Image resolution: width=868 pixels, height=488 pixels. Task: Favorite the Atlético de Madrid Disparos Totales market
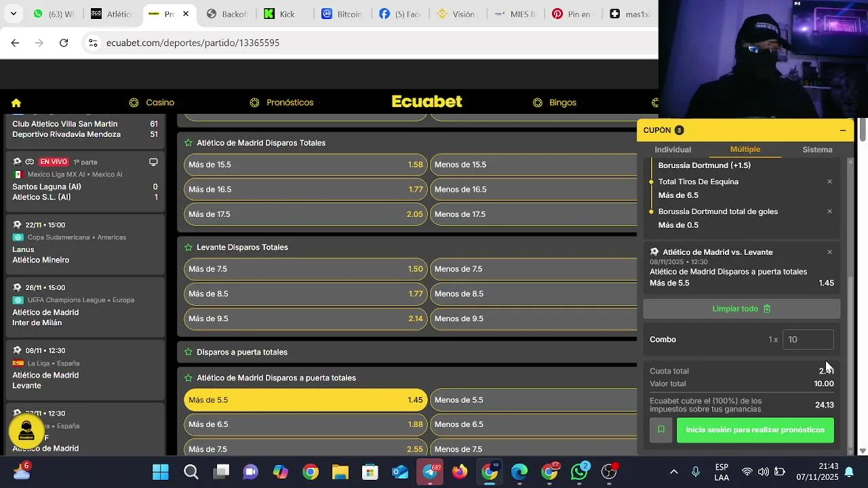(188, 143)
